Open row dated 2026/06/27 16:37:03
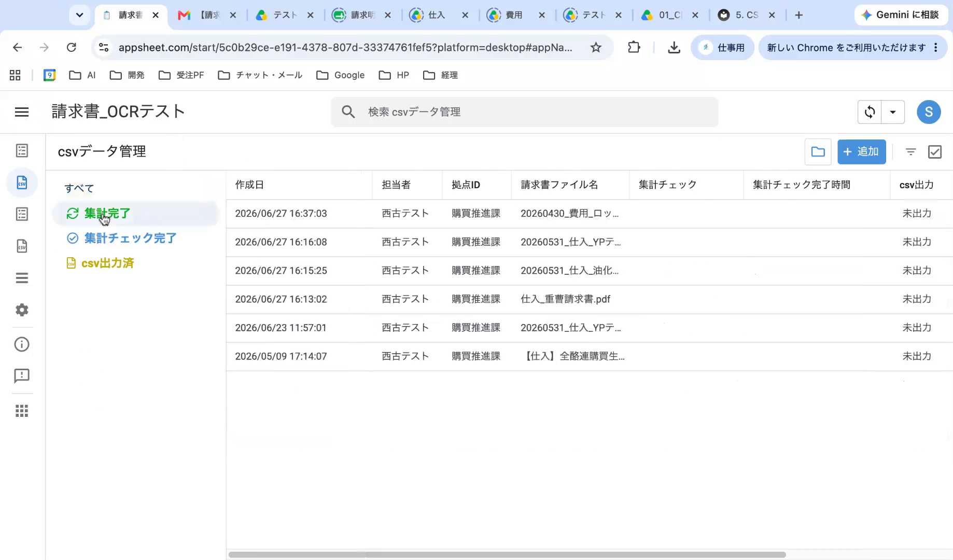Viewport: 953px width, 560px height. (x=590, y=214)
